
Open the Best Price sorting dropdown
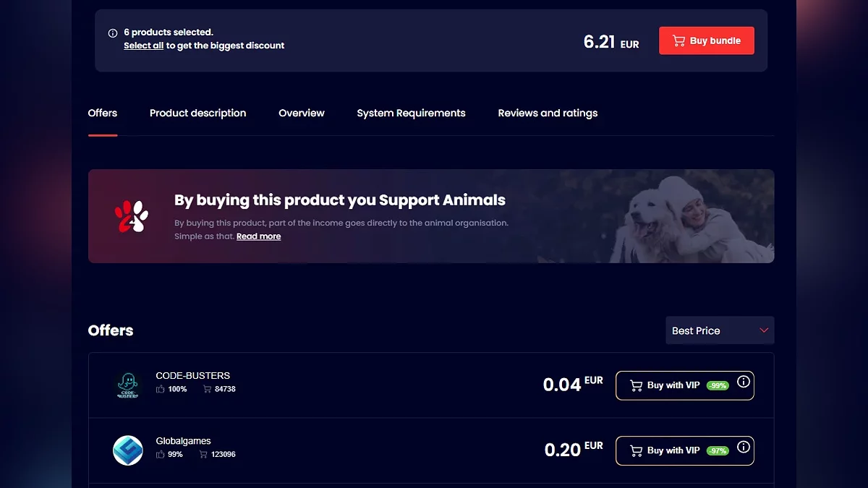720,330
